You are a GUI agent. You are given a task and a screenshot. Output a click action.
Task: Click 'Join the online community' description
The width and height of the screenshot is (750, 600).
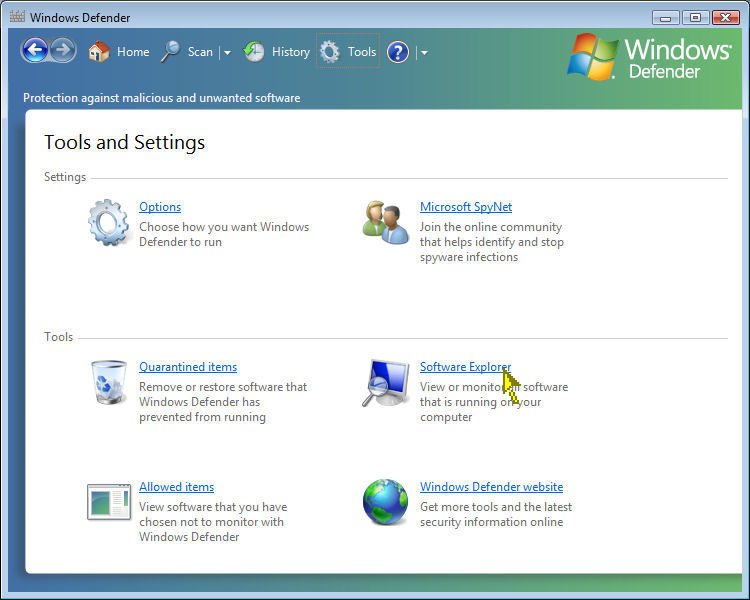pos(491,227)
